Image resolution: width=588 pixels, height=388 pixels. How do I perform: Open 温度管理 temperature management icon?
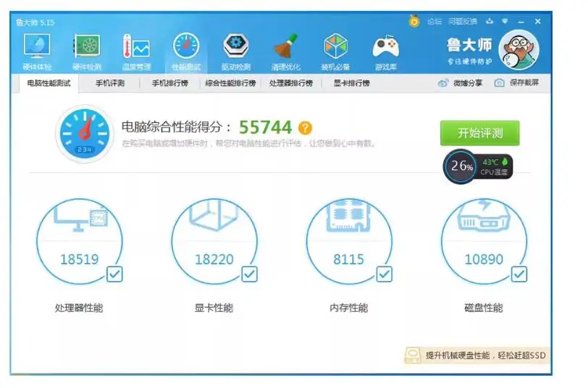point(136,51)
